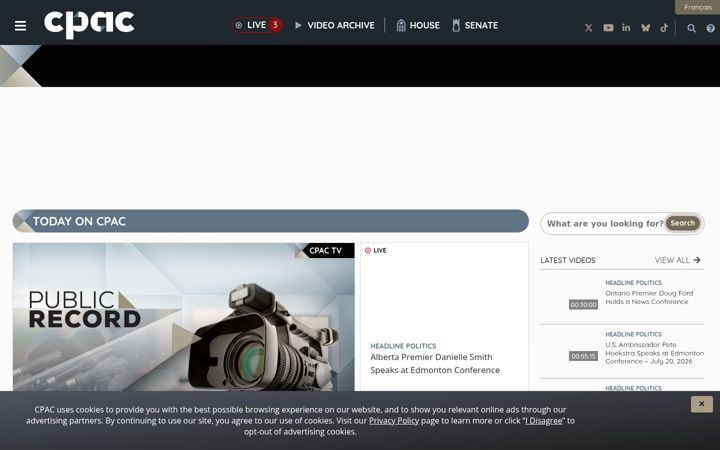
Task: Click the Video Archive play triangle
Action: tap(298, 25)
